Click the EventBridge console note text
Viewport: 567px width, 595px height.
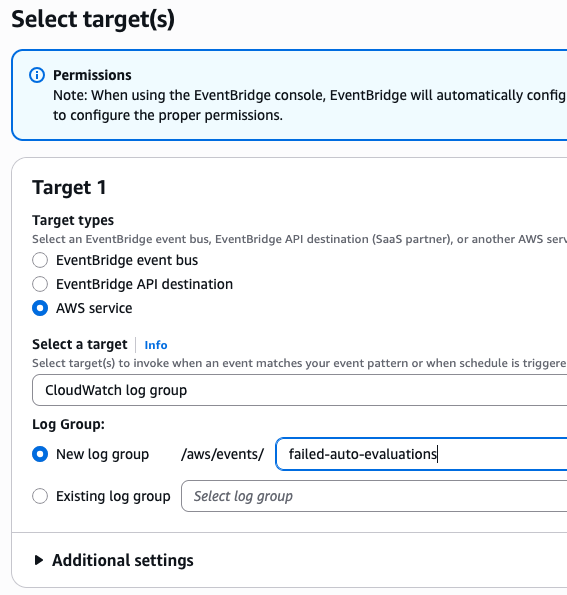point(309,105)
